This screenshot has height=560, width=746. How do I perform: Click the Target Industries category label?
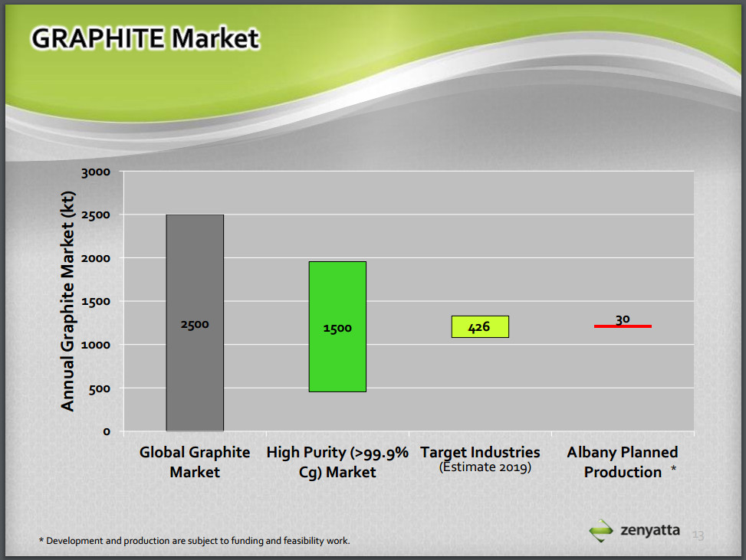(x=480, y=452)
